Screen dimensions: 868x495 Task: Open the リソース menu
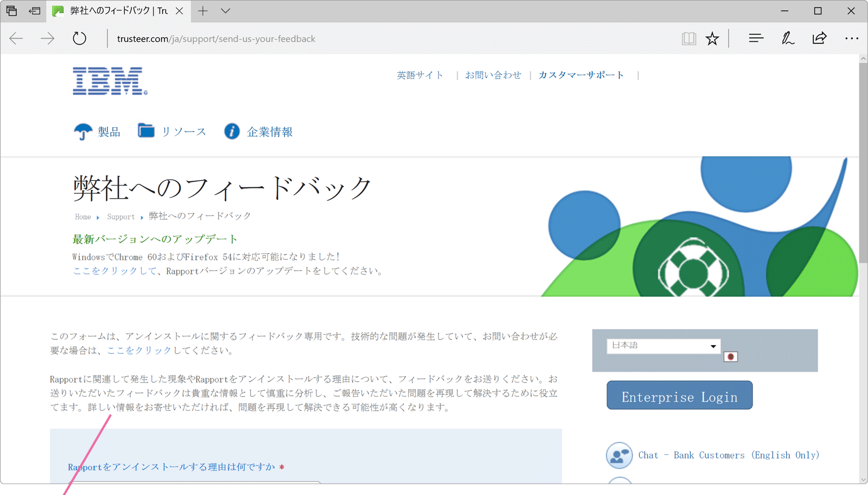pos(184,132)
